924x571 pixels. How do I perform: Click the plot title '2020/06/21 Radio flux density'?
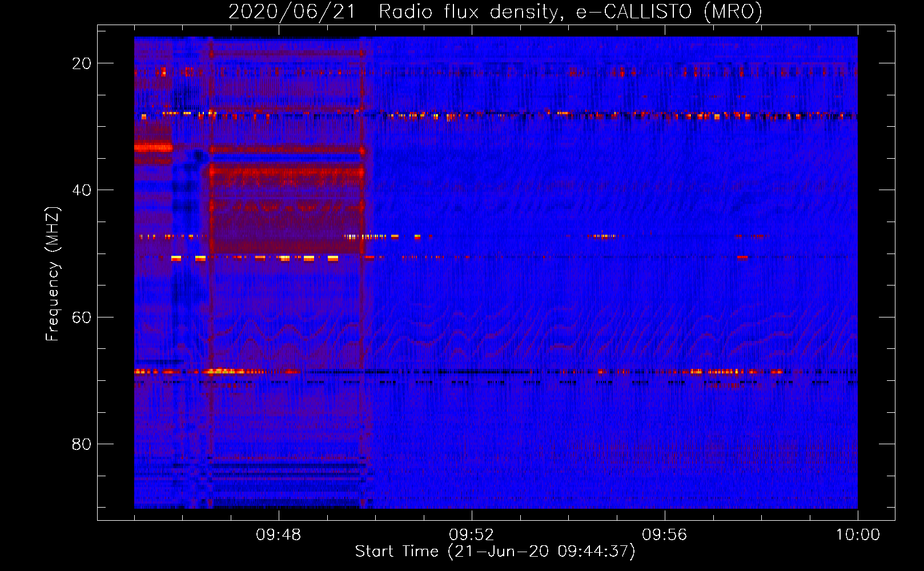click(x=495, y=11)
